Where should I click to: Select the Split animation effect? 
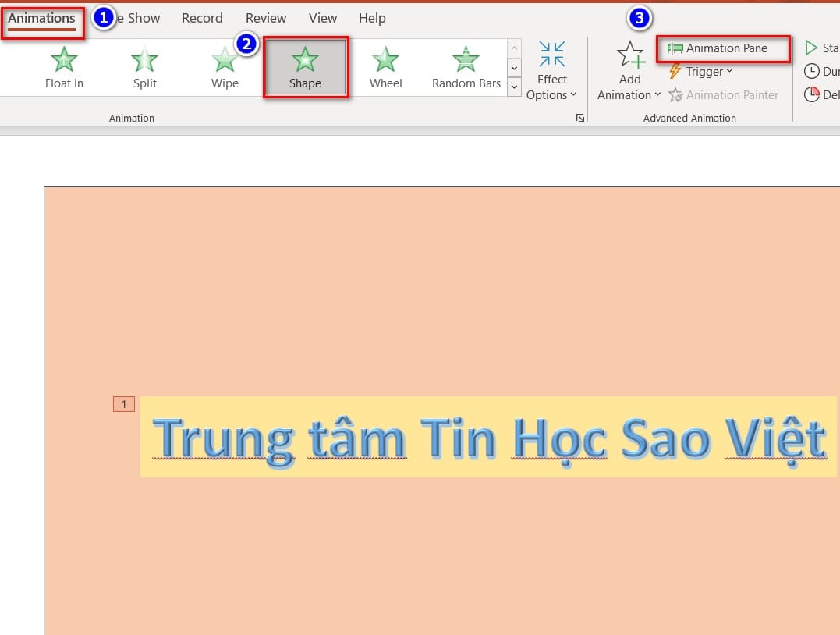(144, 66)
